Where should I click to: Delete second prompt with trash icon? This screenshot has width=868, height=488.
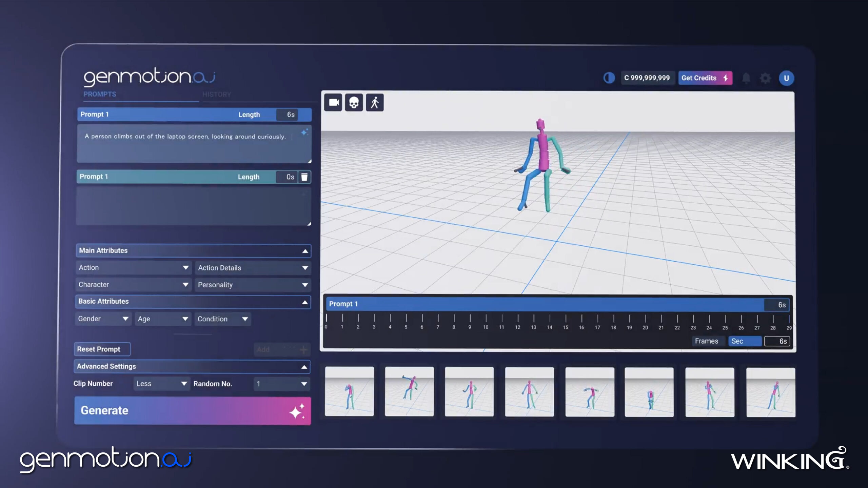click(304, 177)
